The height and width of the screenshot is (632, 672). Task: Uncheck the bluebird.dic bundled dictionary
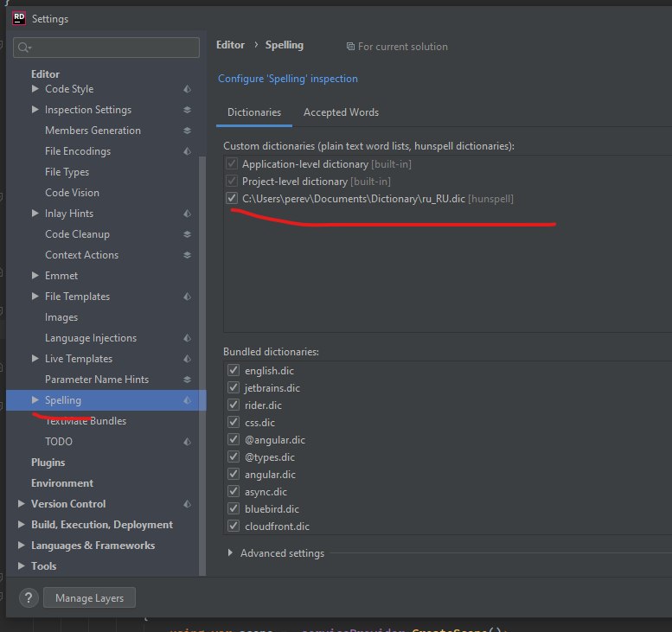click(234, 508)
